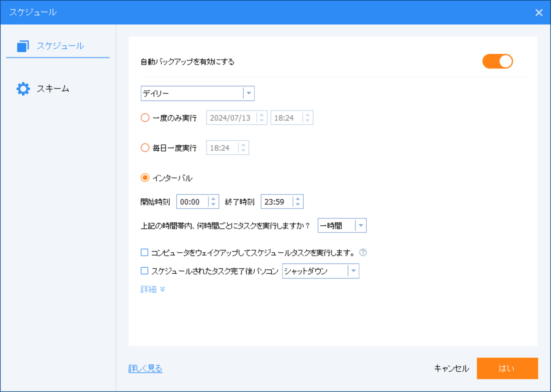This screenshot has height=392, width=551.
Task: Click the キャンセル button
Action: pos(451,368)
